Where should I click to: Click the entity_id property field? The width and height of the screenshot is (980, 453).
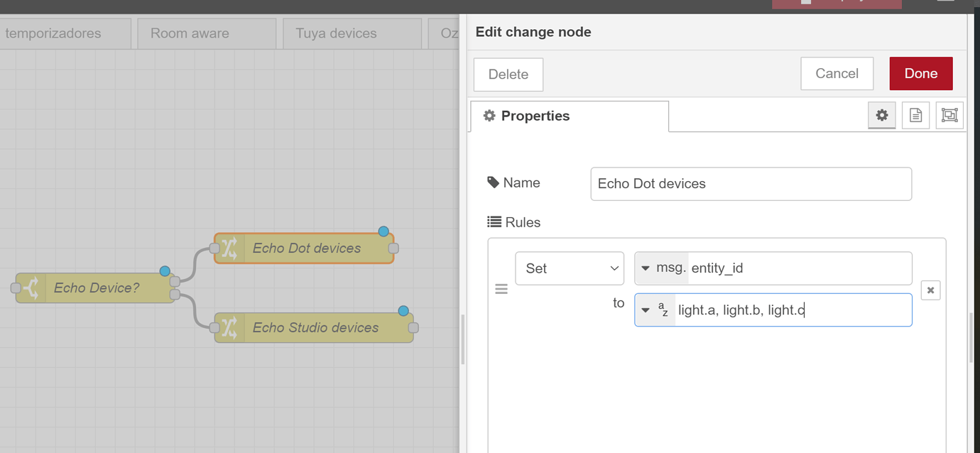[799, 268]
